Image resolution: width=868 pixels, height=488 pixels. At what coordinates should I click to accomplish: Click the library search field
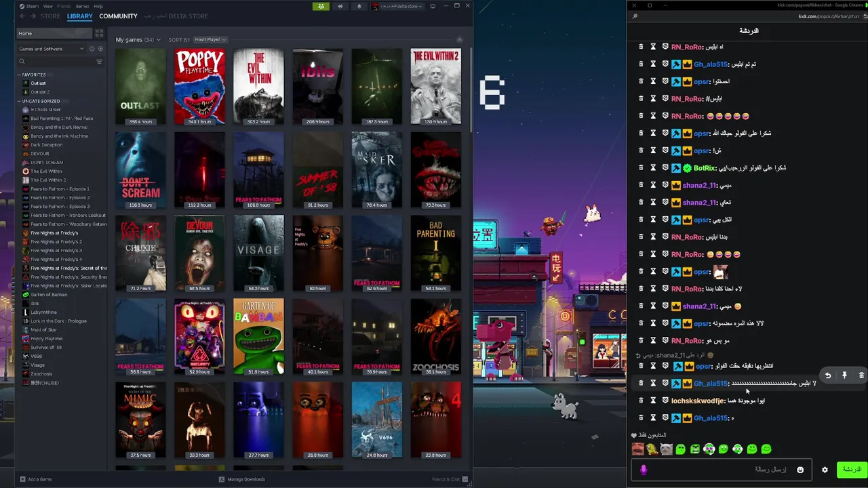pyautogui.click(x=60, y=62)
